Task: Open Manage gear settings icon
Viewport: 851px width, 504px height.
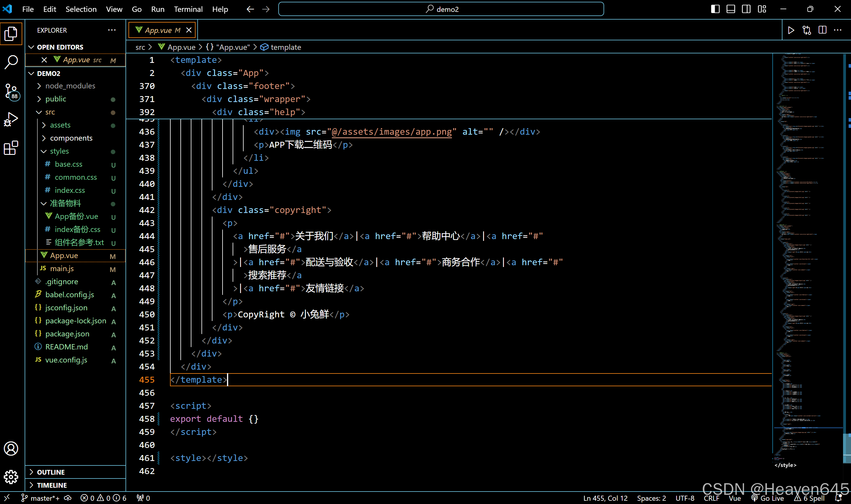Action: [x=11, y=477]
